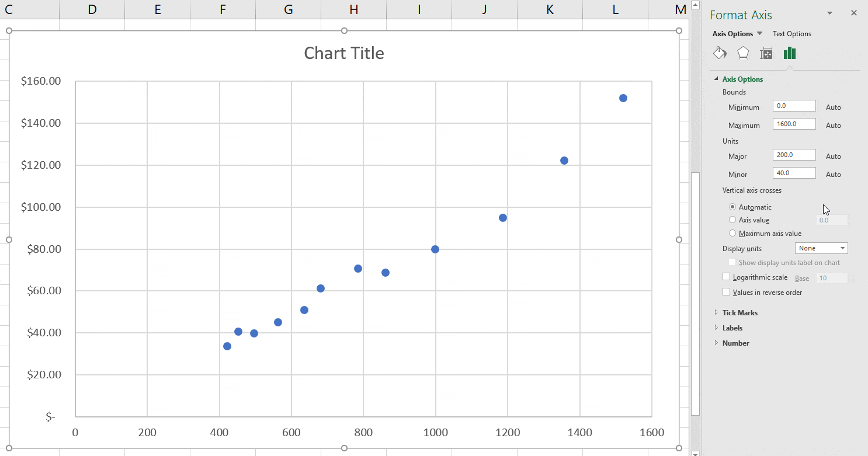This screenshot has width=868, height=456.
Task: Open Size & Properties settings
Action: click(x=766, y=53)
